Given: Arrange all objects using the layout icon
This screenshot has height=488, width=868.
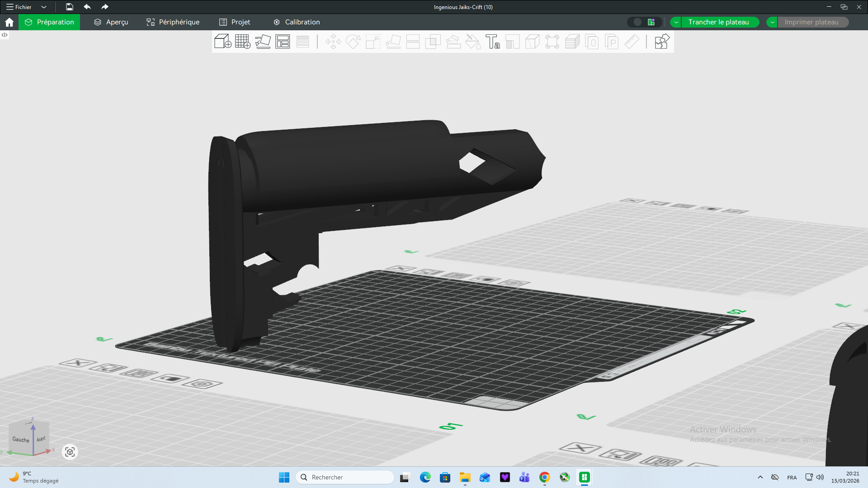Looking at the screenshot, I should (x=283, y=42).
